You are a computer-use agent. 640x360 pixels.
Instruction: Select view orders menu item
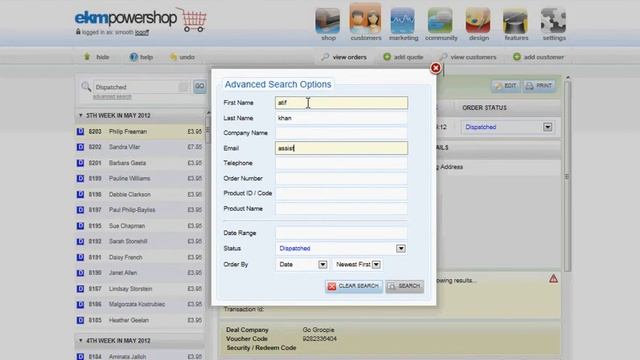point(344,57)
